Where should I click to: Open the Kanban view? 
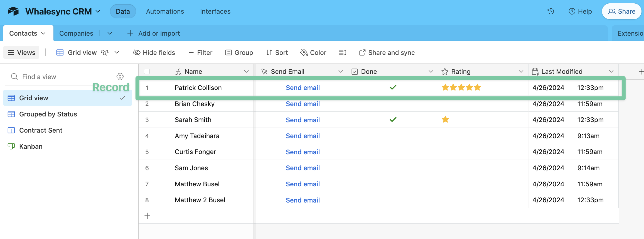point(31,147)
